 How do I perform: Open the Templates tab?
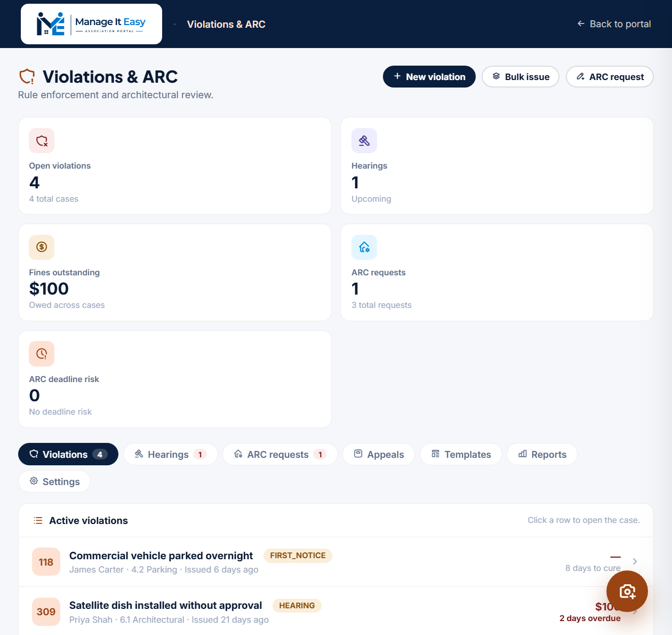coord(461,454)
